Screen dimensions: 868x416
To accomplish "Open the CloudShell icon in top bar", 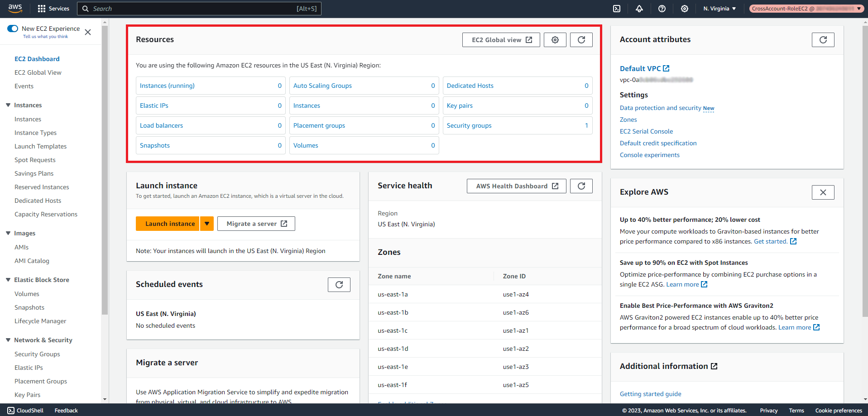I will click(x=616, y=9).
